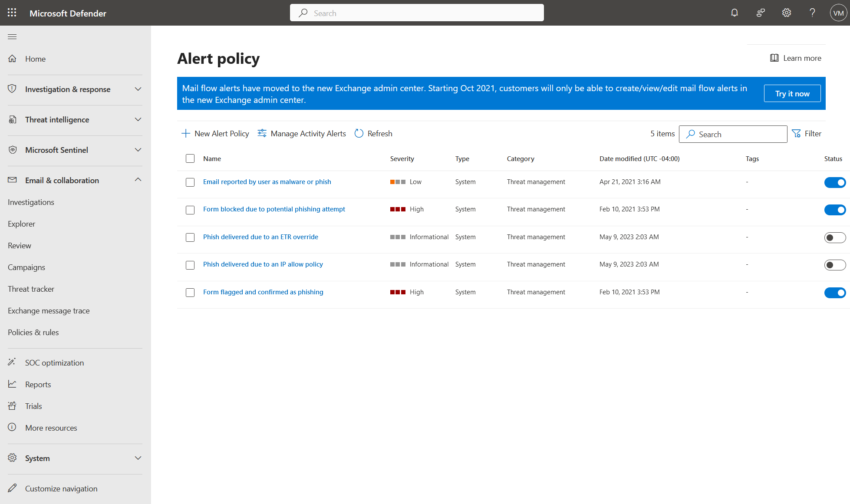This screenshot has width=850, height=504.
Task: Enable the 'Phish delivered due to an ETR override' policy
Action: tap(835, 237)
